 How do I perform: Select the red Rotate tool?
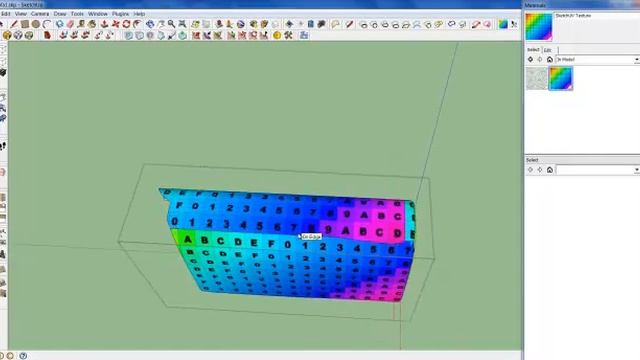point(126,24)
